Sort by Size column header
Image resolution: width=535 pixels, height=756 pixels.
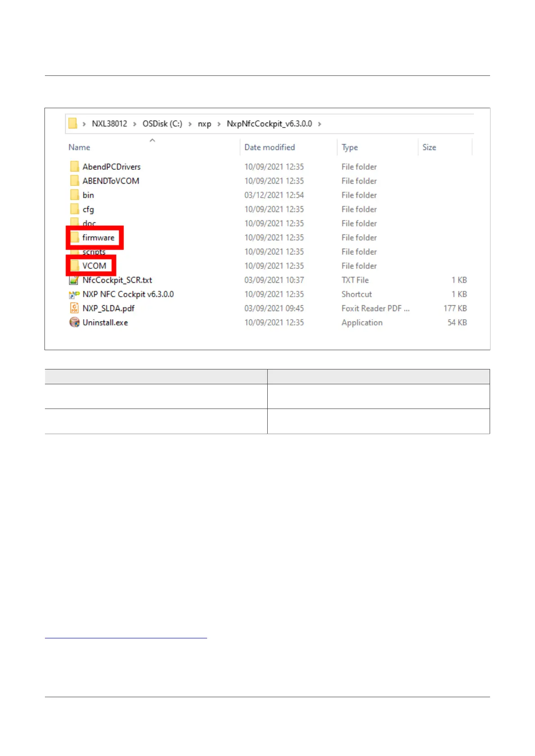click(429, 147)
